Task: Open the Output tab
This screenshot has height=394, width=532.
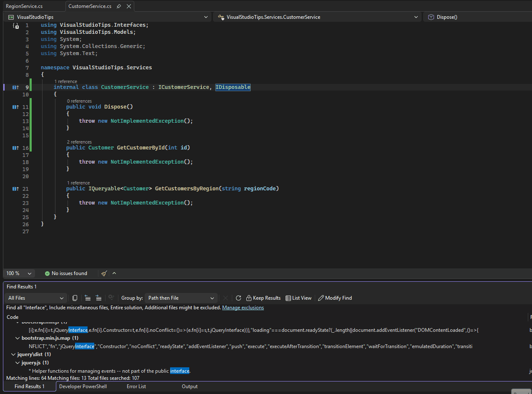Action: pos(190,386)
